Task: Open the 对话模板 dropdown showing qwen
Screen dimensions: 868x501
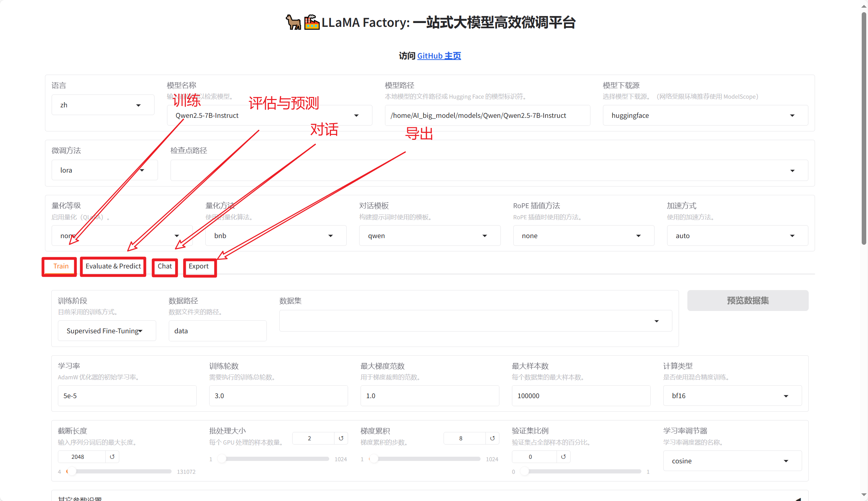Action: pyautogui.click(x=430, y=236)
